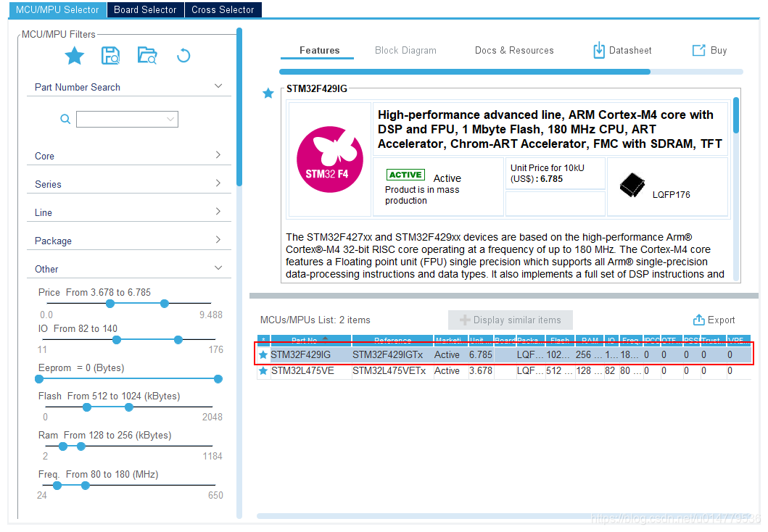768x532 pixels.
Task: Click the Display similar items button
Action: click(511, 320)
